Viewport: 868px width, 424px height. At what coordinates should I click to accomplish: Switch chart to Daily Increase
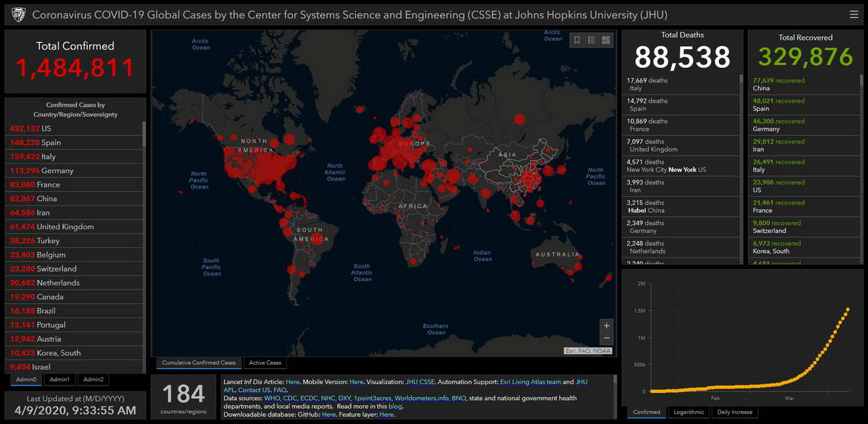pos(734,412)
